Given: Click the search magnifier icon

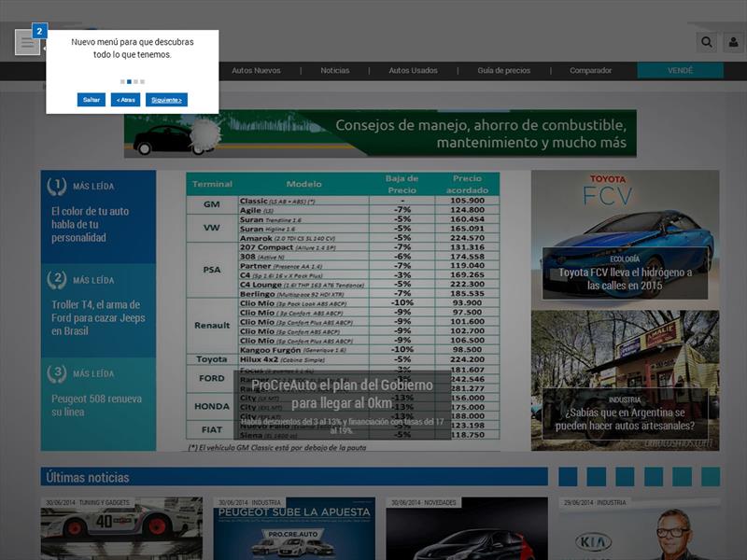Looking at the screenshot, I should [707, 43].
